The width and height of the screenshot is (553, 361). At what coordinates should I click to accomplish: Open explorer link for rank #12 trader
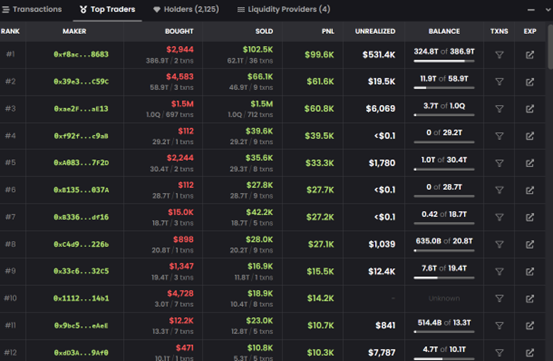coord(530,352)
